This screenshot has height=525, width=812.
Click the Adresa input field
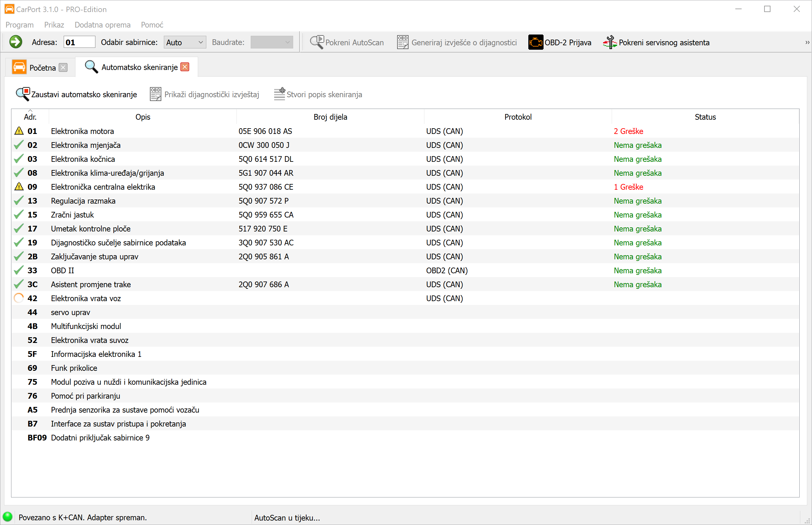point(79,42)
